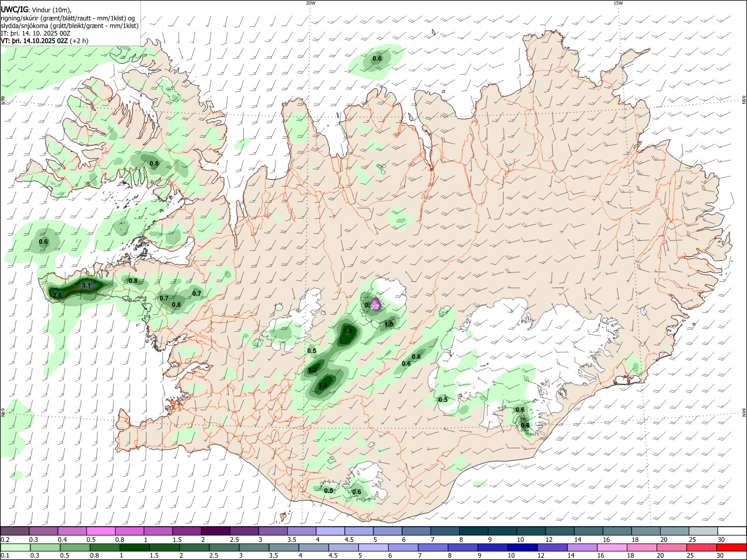Select the darkest purple 2–2.5 snow legend swatch
747x560 pixels.
tap(215, 531)
